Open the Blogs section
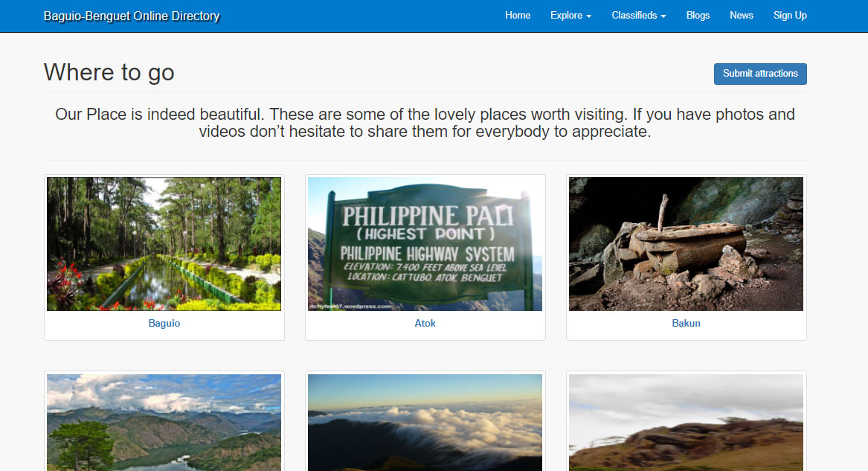 coord(698,16)
